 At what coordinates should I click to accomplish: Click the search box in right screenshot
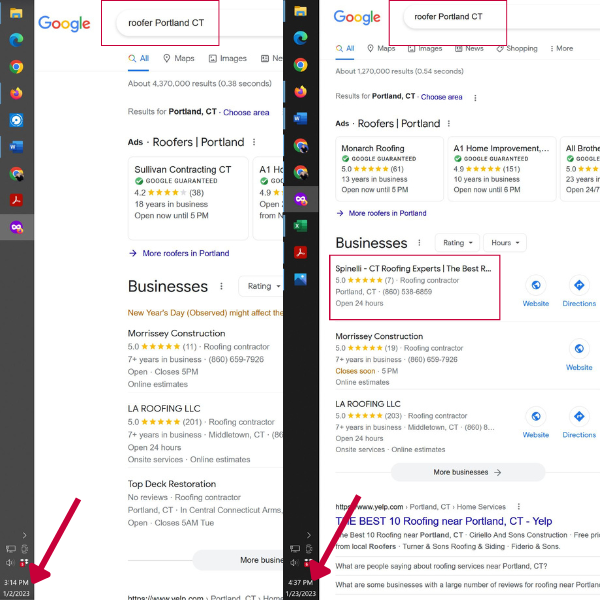click(x=501, y=17)
